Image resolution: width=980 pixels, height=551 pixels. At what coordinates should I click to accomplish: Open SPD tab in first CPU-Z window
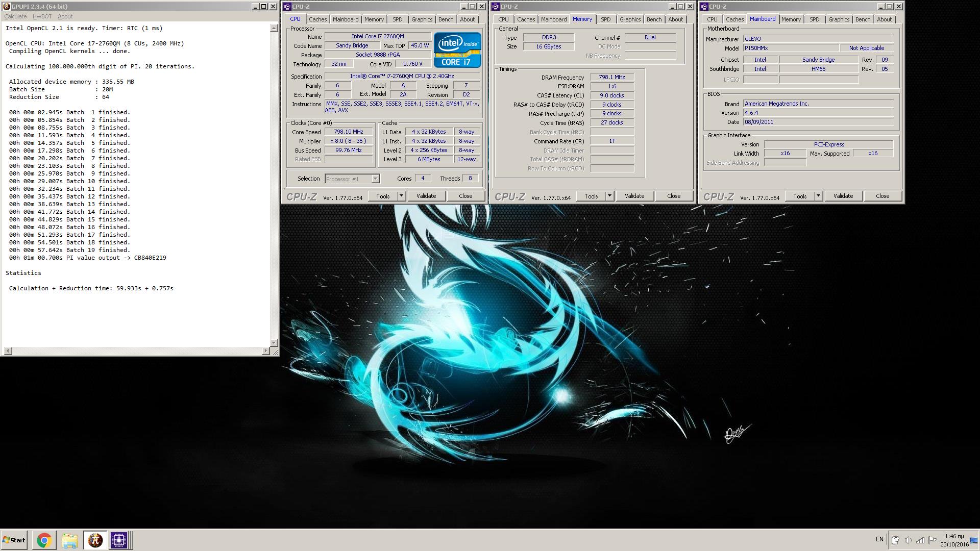point(398,19)
